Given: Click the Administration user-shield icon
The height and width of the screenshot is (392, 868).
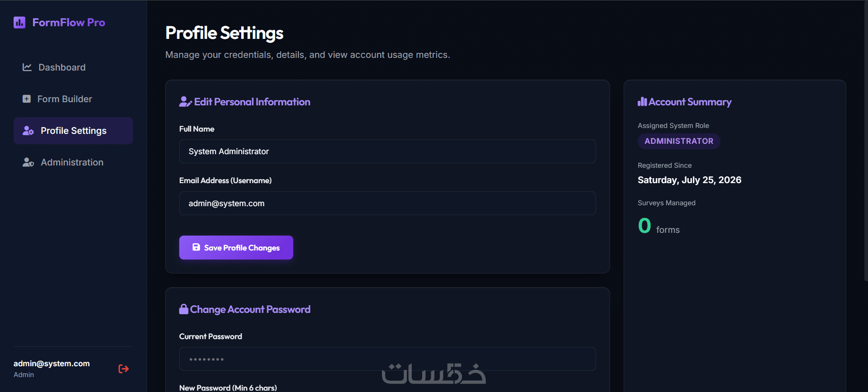Looking at the screenshot, I should pyautogui.click(x=28, y=162).
